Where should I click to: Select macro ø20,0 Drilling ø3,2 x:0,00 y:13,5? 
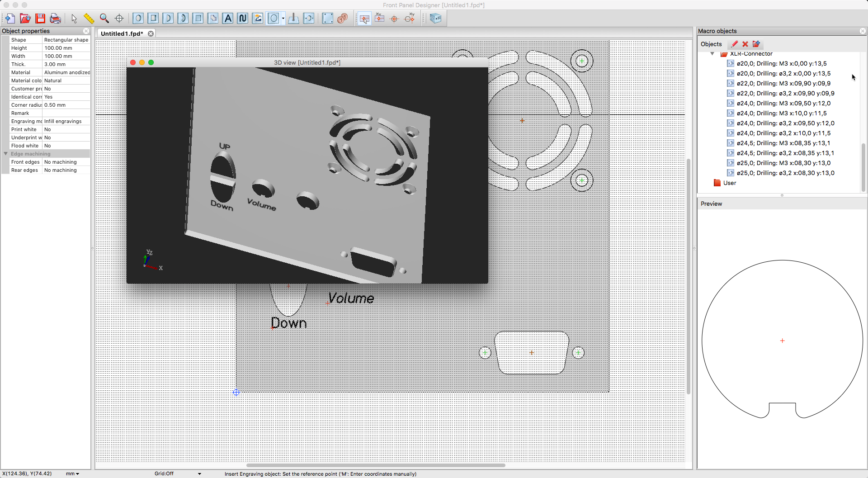point(783,74)
